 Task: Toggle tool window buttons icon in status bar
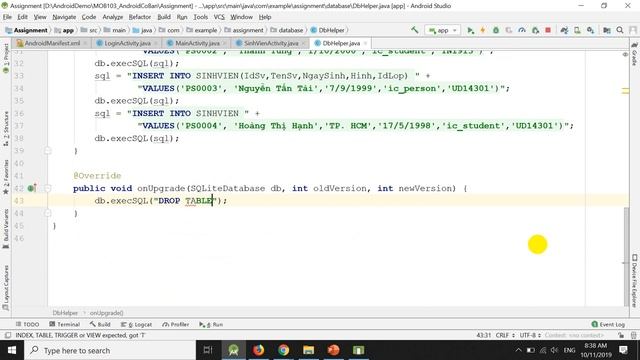click(7, 336)
